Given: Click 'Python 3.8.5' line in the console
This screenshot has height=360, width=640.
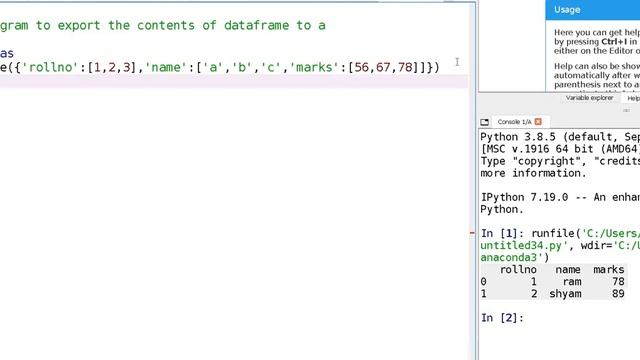Looking at the screenshot, I should (560, 137).
